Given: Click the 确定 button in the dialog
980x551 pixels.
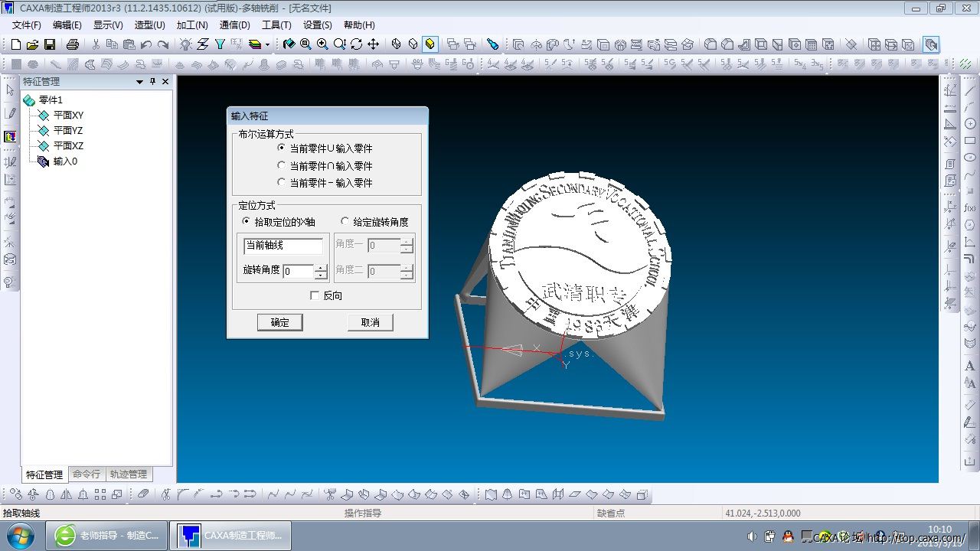Looking at the screenshot, I should 280,322.
